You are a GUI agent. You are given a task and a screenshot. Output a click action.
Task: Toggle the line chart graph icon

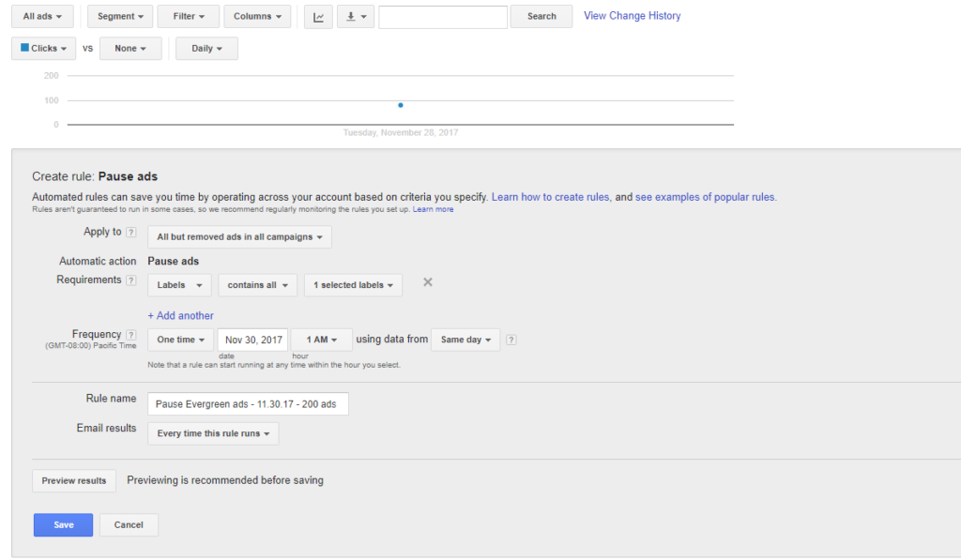point(318,17)
